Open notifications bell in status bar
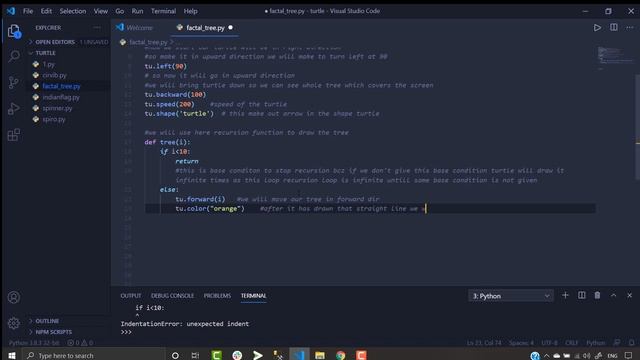Screen dimensions: 640x360 click(x=631, y=343)
